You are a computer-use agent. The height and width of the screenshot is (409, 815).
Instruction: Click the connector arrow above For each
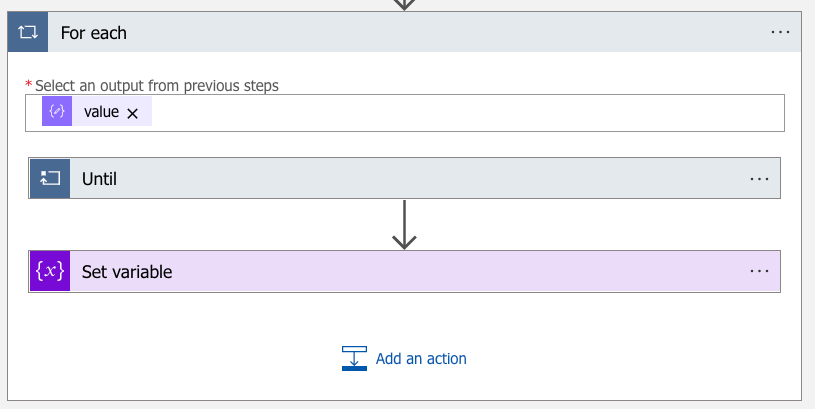[404, 4]
